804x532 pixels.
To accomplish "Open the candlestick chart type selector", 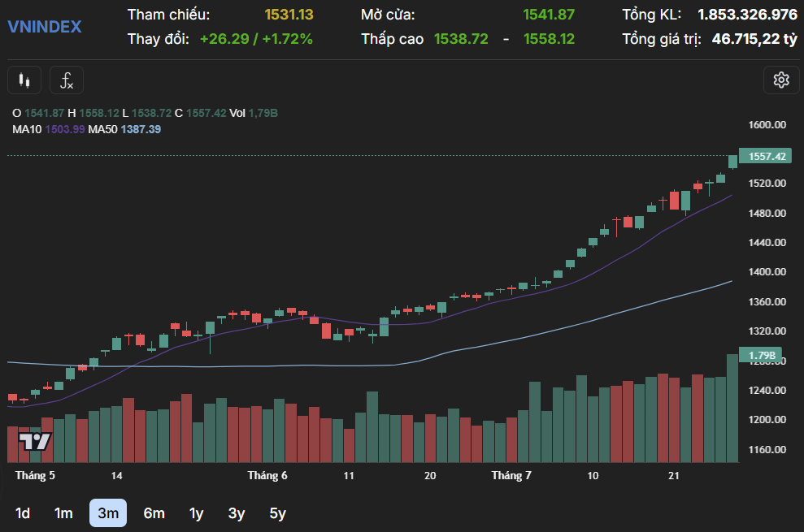I will pos(24,80).
